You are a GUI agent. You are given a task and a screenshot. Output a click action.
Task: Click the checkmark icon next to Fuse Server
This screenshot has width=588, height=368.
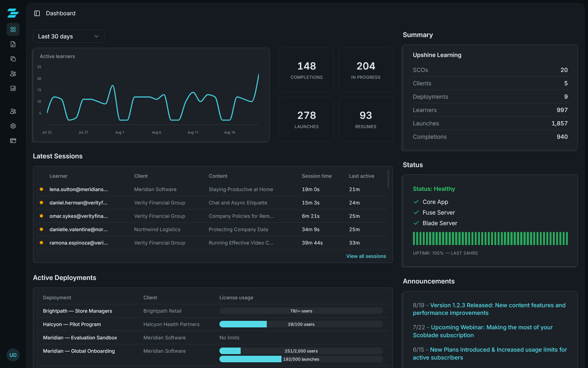click(x=416, y=212)
